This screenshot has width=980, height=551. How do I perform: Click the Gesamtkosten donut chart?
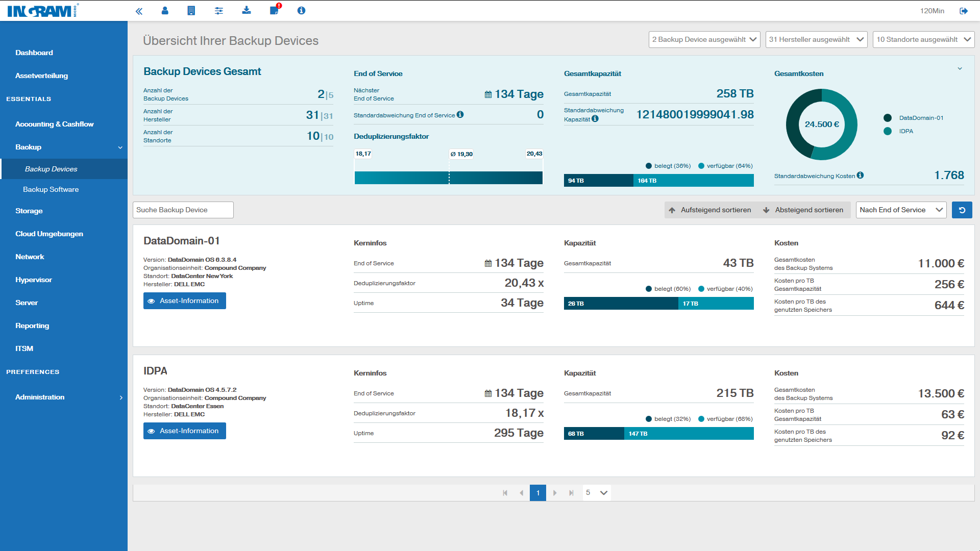[x=822, y=124]
